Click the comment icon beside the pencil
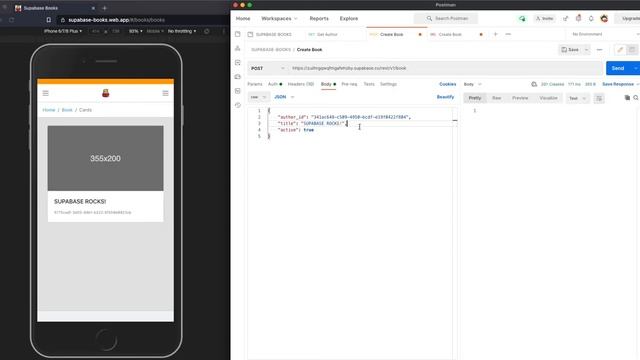 pos(632,50)
